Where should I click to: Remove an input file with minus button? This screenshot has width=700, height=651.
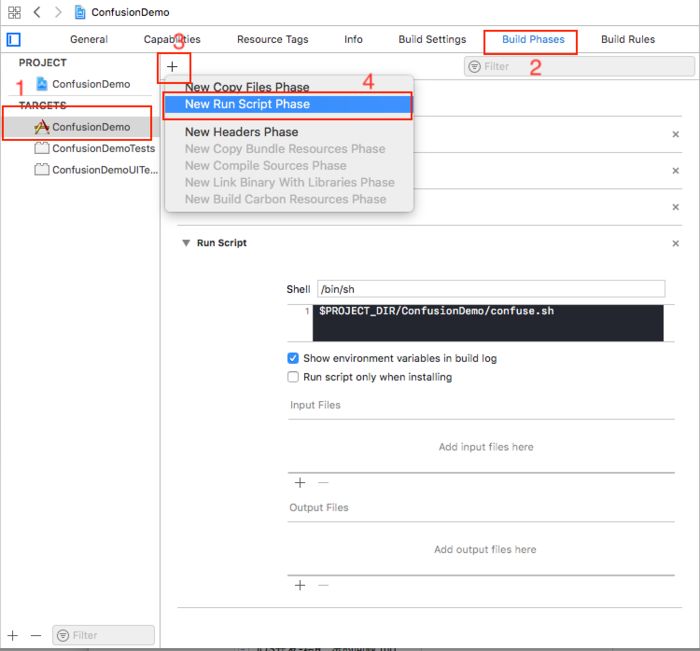323,482
